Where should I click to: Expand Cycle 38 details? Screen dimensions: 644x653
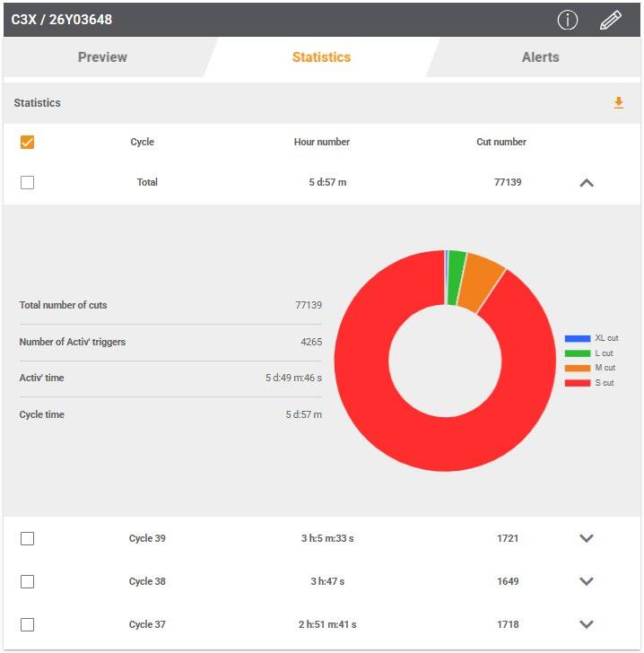587,581
